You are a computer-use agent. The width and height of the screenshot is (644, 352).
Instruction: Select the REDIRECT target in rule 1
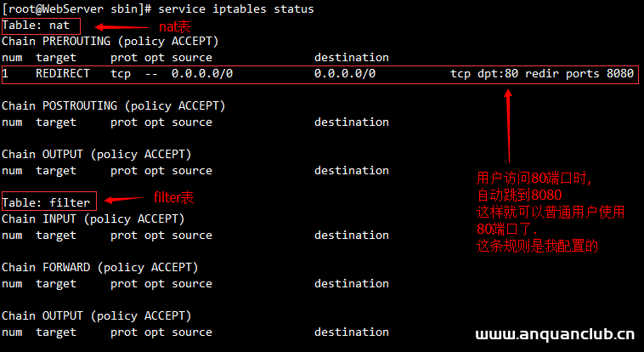[62, 74]
